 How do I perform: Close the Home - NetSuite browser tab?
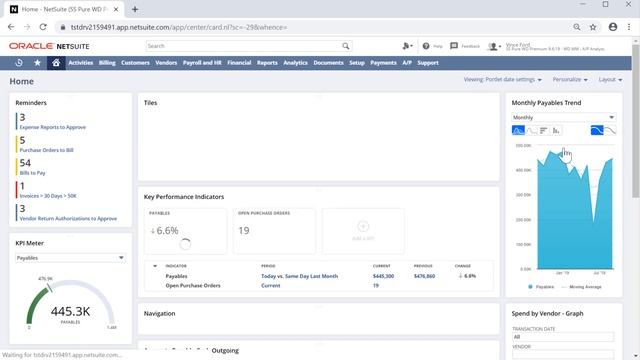[116, 9]
